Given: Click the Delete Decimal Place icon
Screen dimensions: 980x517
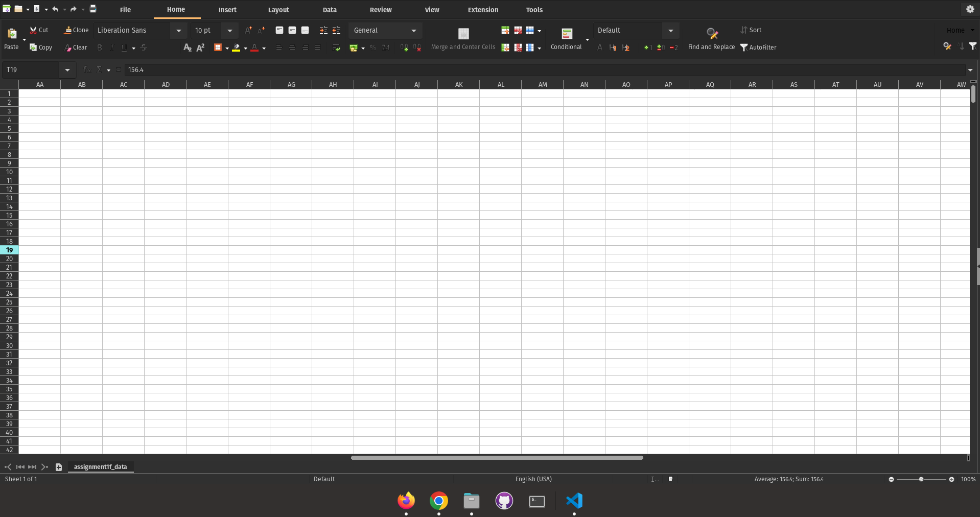Looking at the screenshot, I should 417,48.
